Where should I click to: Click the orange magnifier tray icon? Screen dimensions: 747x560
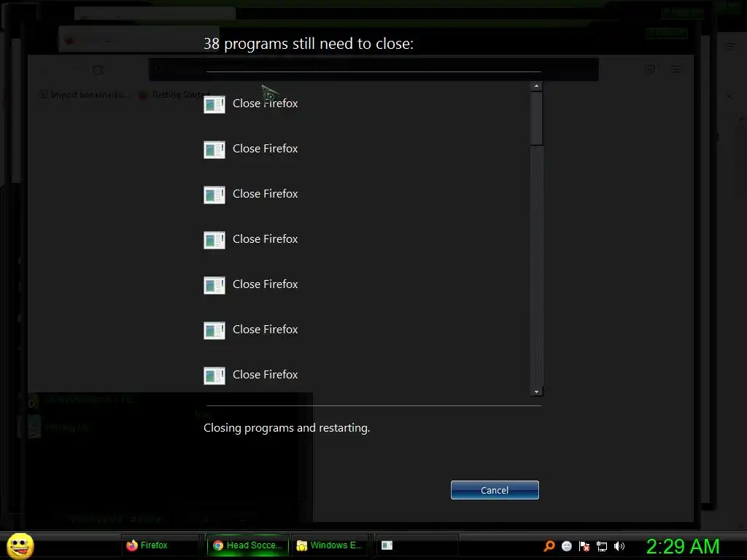point(549,545)
